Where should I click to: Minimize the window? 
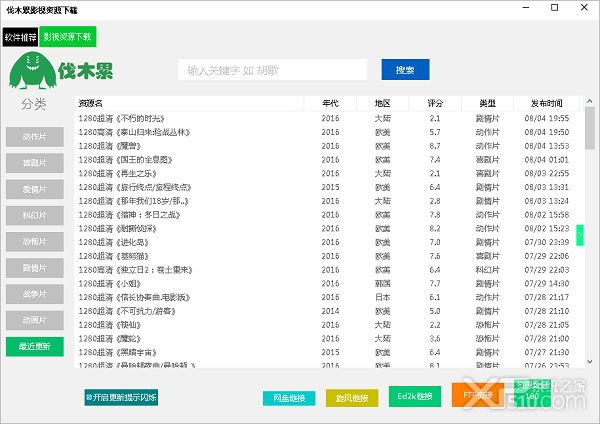tap(526, 8)
